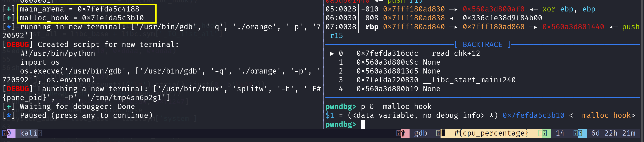The width and height of the screenshot is (644, 142).
Task: Click the 14 value in the status bar
Action: tap(560, 133)
